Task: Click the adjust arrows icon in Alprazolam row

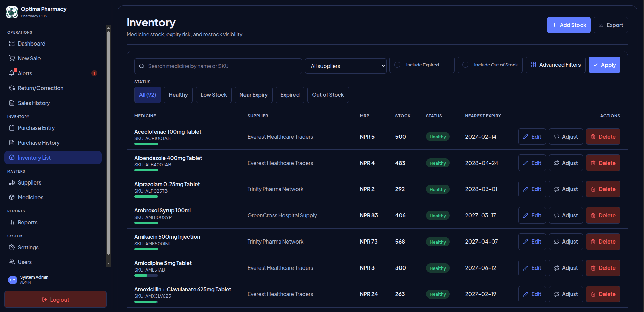Action: 557,189
